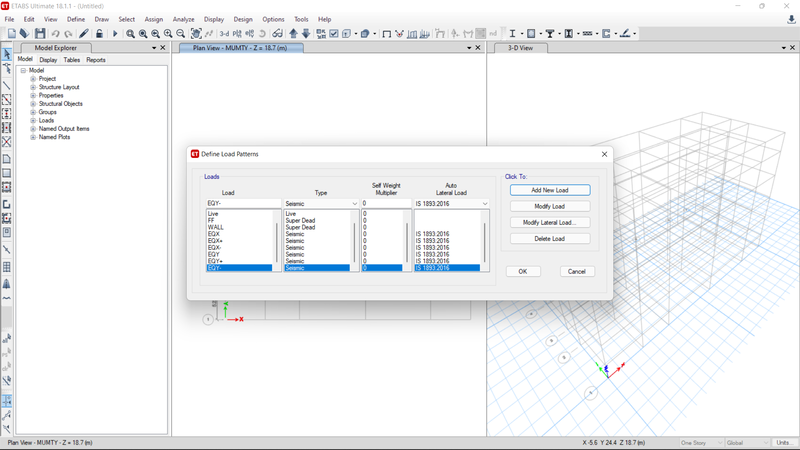Click Modify Lateral Load... button
The width and height of the screenshot is (800, 450).
(x=550, y=222)
